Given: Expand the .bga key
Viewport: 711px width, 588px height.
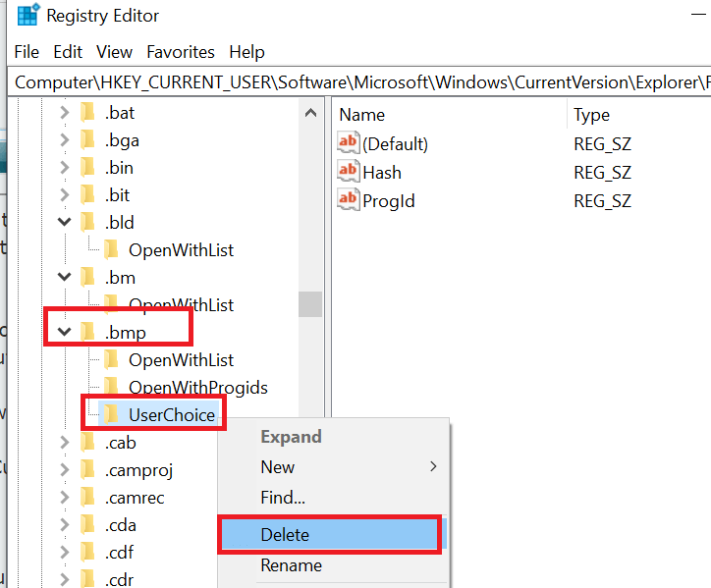Looking at the screenshot, I should 65,140.
